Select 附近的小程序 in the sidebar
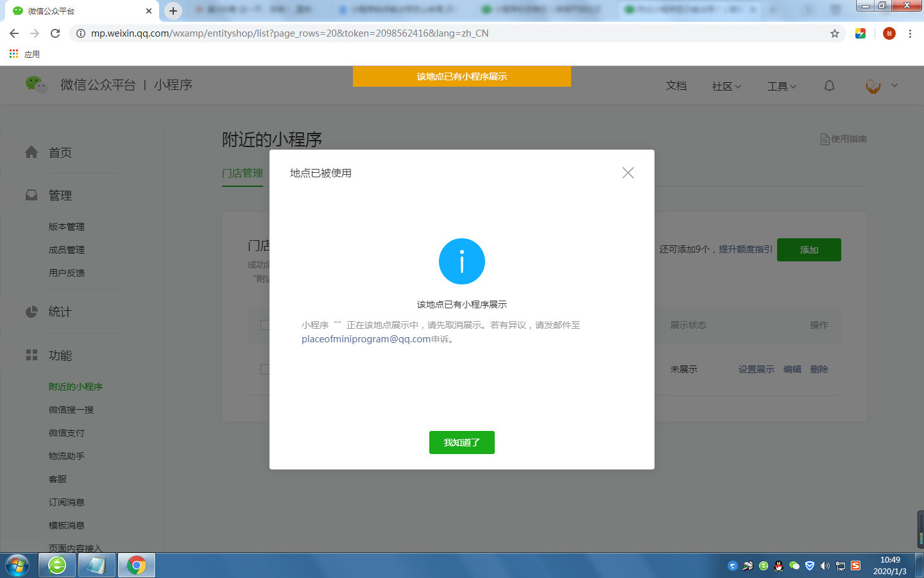924x578 pixels. click(76, 387)
